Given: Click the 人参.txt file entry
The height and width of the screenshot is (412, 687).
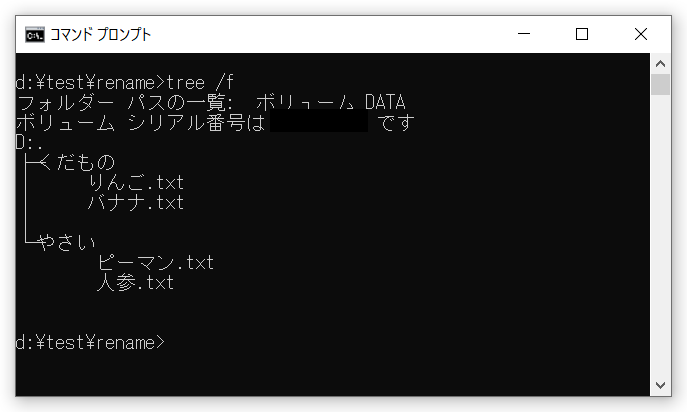Looking at the screenshot, I should tap(135, 282).
